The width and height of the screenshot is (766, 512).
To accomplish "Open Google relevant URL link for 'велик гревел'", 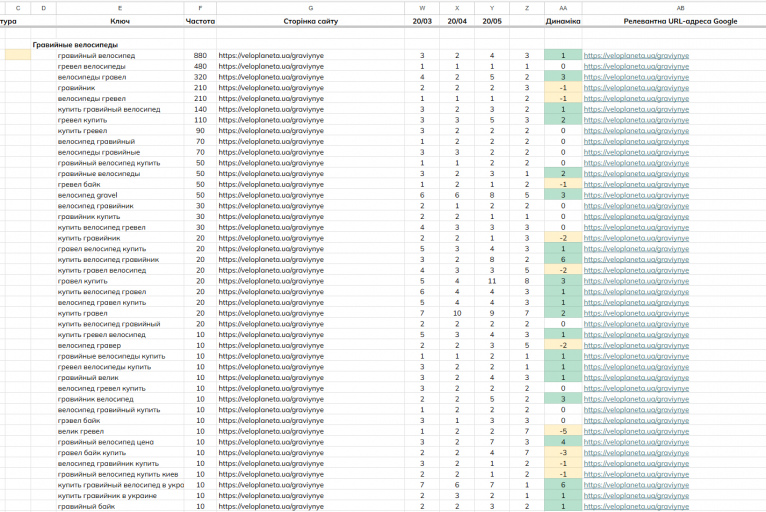I will click(636, 431).
